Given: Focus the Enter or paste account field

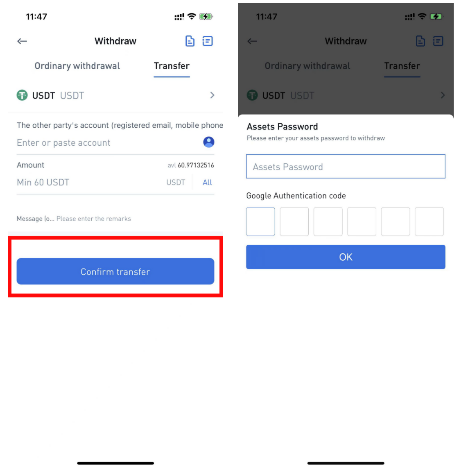Looking at the screenshot, I should click(108, 143).
